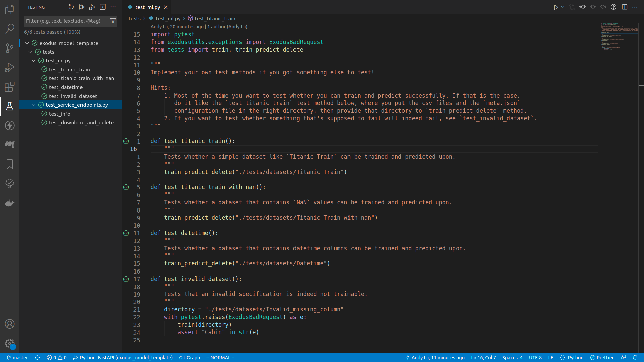Change UTF-8 file encoding

click(535, 358)
